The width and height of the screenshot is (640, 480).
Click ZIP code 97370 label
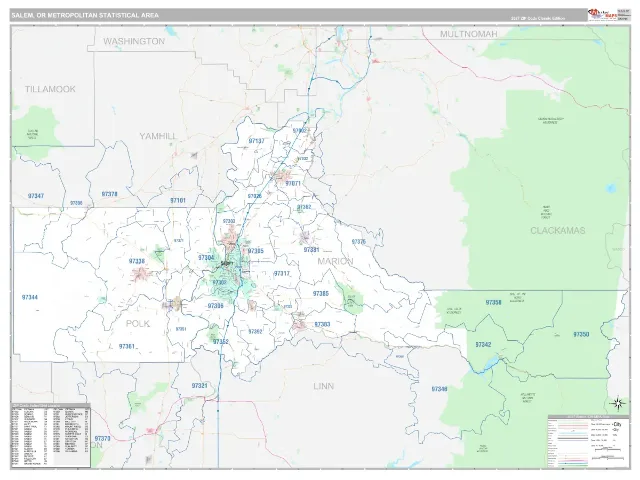point(102,439)
